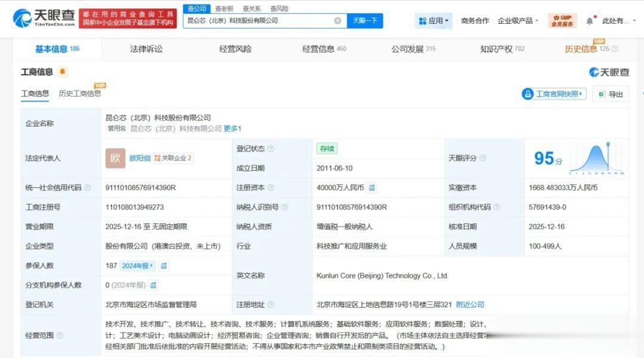Click the help icon next to 登记状态
The height and width of the screenshot is (358, 644).
coord(271,149)
